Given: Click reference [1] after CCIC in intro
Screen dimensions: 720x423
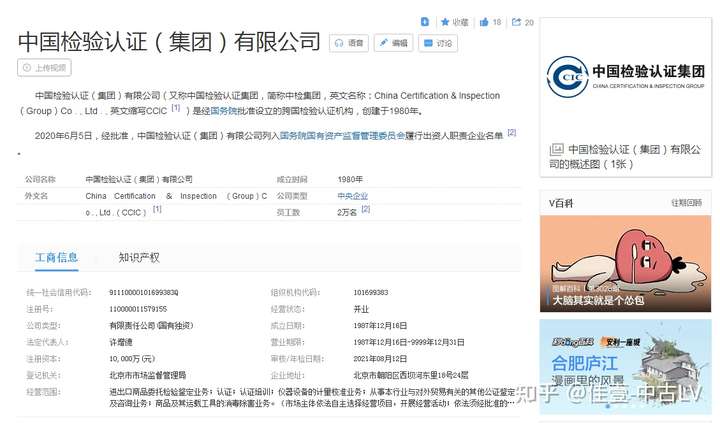Looking at the screenshot, I should tap(176, 108).
